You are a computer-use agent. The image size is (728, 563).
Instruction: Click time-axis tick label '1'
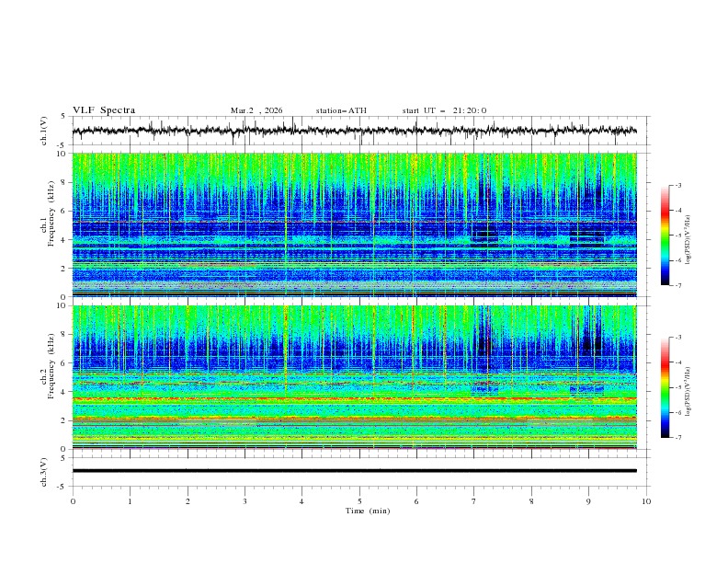(x=130, y=501)
